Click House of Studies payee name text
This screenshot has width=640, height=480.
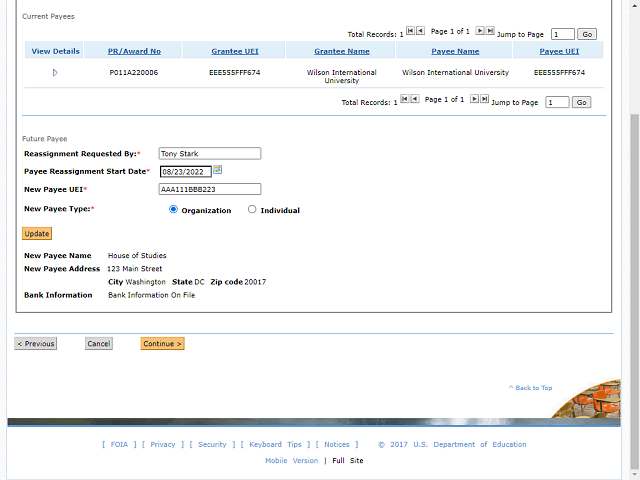click(137, 256)
